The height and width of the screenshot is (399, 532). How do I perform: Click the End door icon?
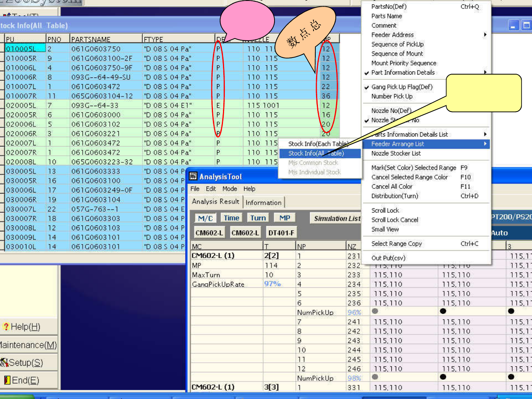(7, 380)
